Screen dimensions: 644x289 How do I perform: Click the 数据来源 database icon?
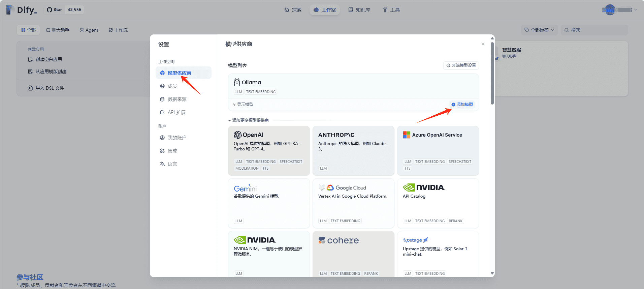pos(162,99)
